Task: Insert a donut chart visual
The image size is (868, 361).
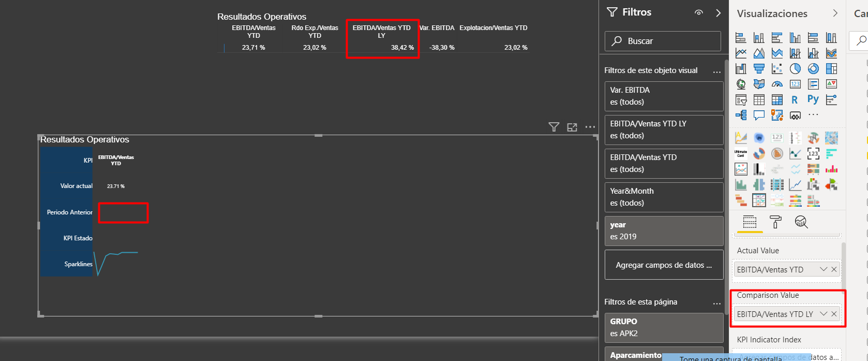Action: point(813,69)
